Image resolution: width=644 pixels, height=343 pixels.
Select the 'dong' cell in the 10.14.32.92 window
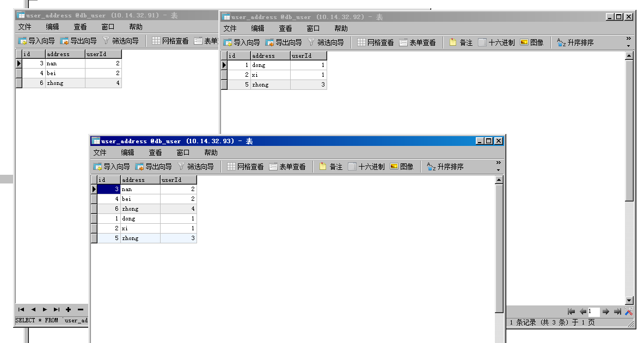[x=271, y=65]
